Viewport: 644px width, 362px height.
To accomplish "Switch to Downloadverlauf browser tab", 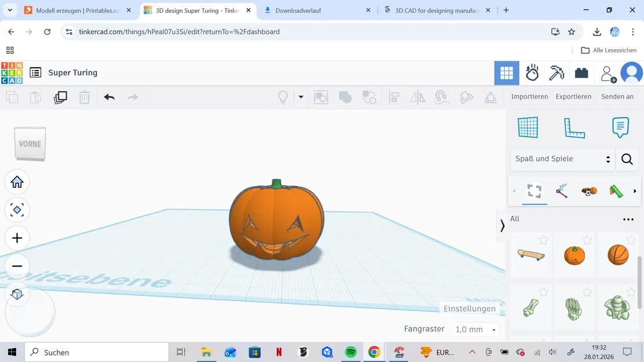I will (318, 10).
